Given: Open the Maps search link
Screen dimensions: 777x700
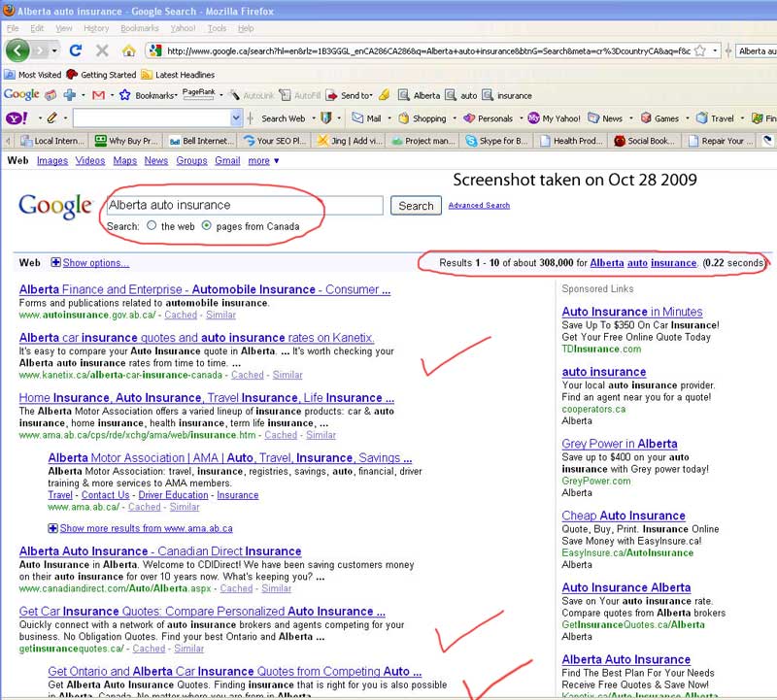Looking at the screenshot, I should tap(125, 160).
